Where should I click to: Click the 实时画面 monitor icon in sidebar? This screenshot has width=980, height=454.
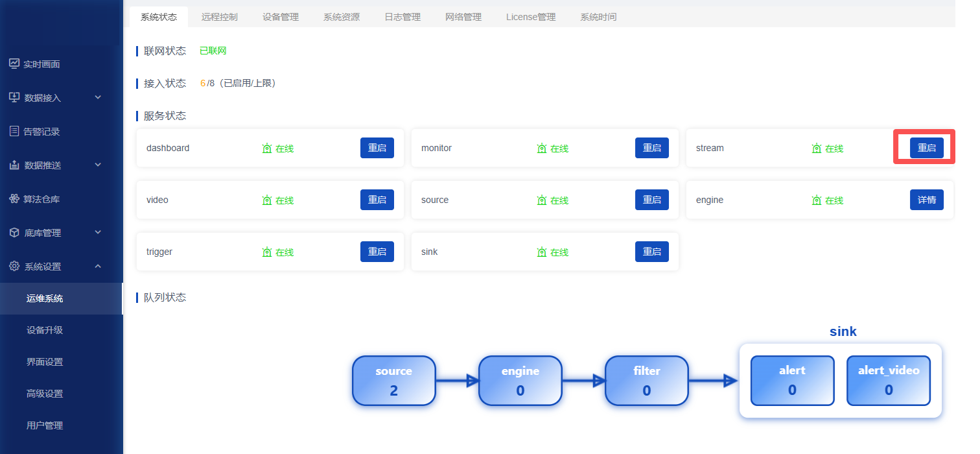(x=14, y=64)
